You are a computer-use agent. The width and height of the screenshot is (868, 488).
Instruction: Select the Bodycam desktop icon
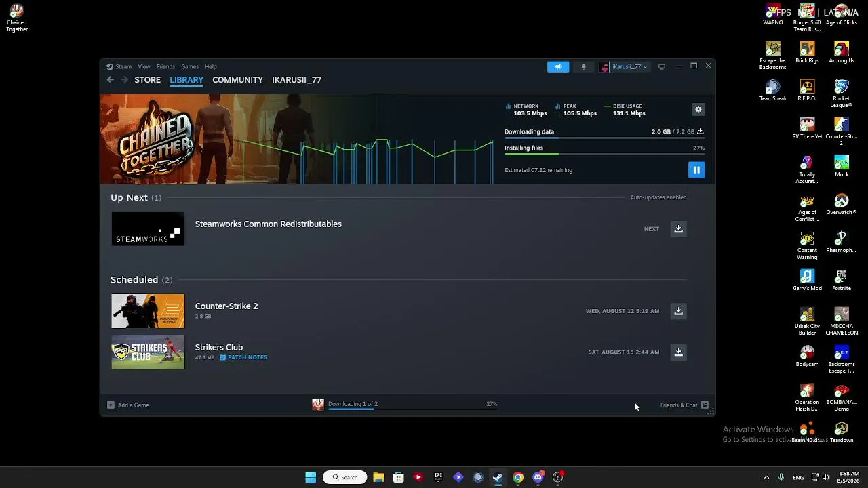(807, 357)
